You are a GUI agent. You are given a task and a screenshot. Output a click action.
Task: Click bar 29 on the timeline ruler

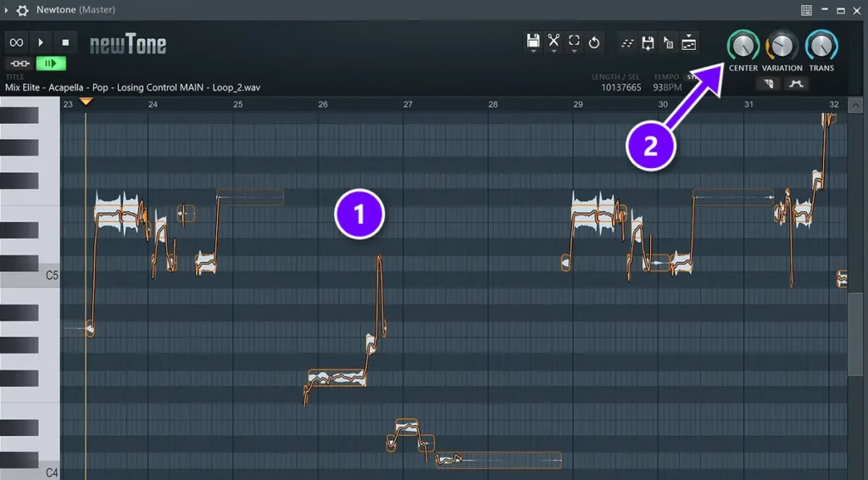point(578,104)
